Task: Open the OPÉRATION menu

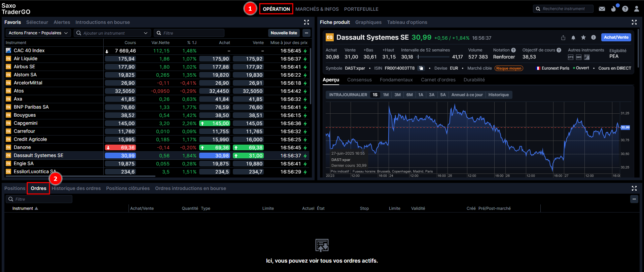Action: pyautogui.click(x=276, y=9)
